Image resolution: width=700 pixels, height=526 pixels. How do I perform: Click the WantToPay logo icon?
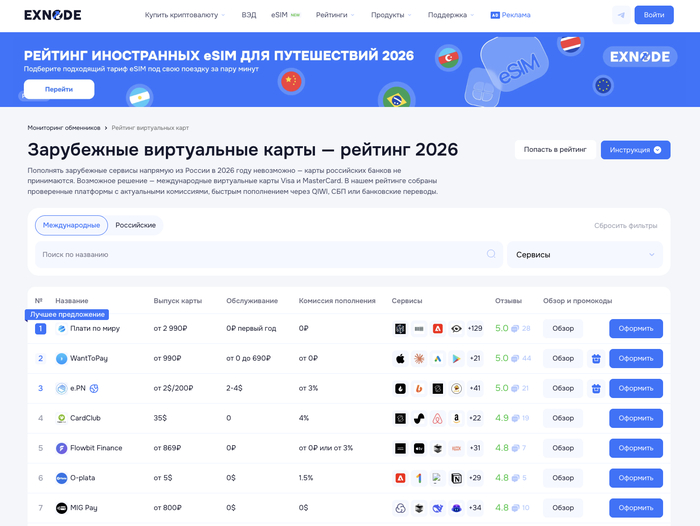[x=62, y=359]
